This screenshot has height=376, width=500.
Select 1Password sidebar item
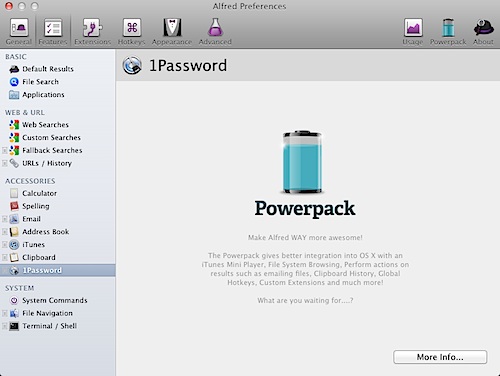click(58, 270)
